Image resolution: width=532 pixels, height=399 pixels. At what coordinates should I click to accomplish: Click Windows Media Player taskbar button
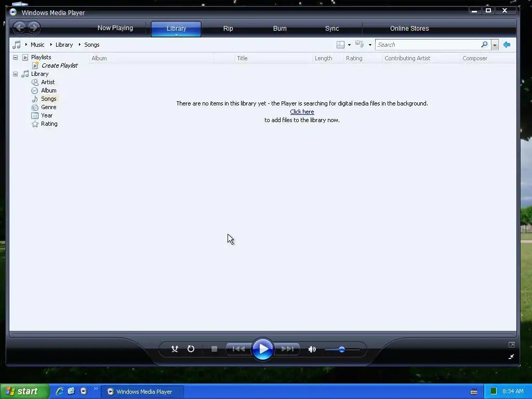click(x=142, y=392)
